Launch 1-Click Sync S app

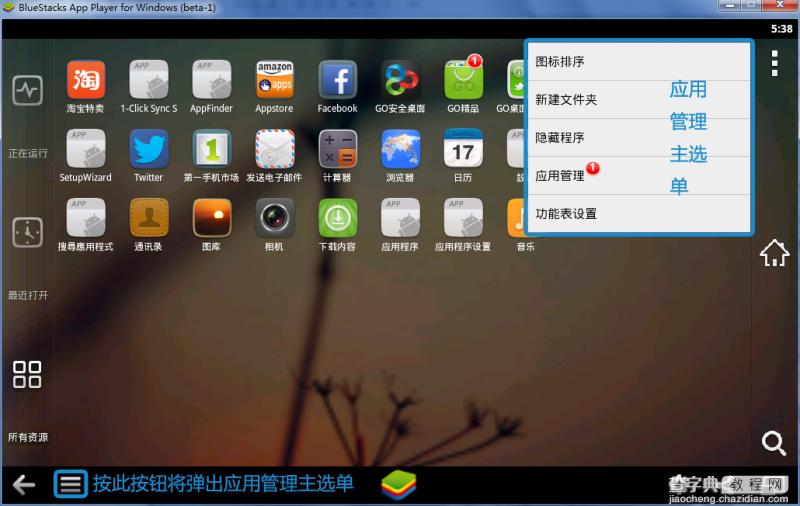148,80
